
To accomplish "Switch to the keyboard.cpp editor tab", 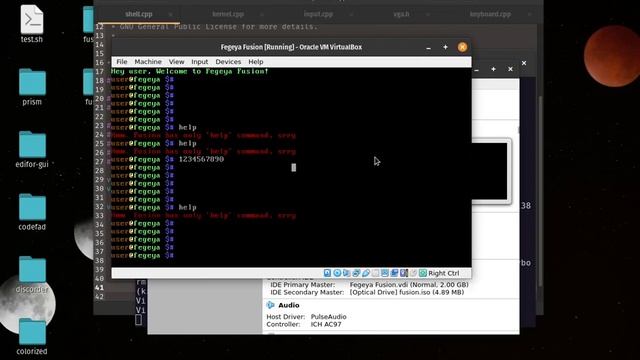I will tap(490, 14).
